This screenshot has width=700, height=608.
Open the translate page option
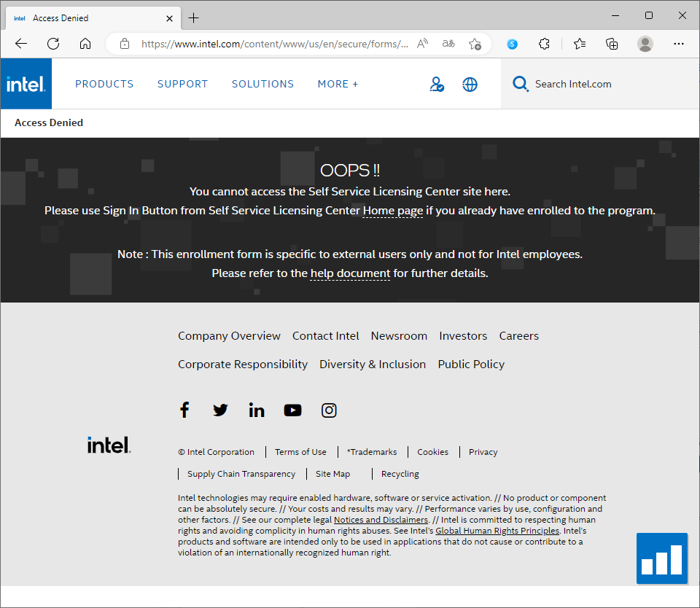[x=448, y=43]
